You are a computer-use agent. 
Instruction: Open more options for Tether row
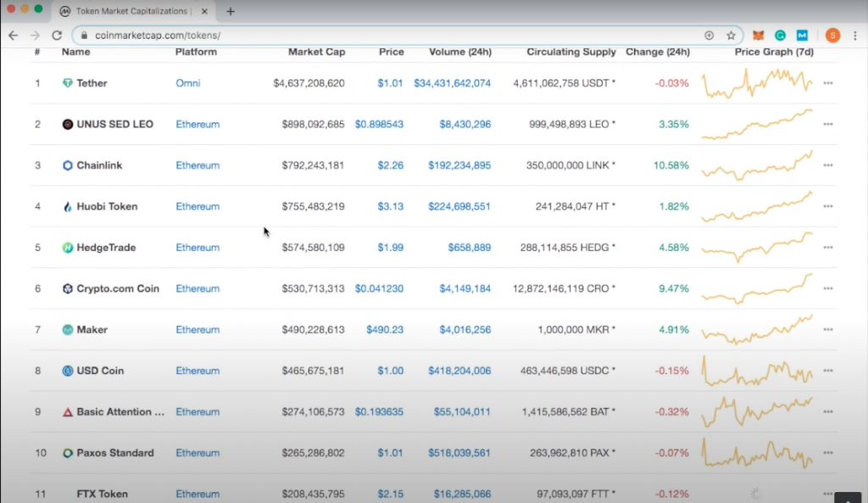click(828, 83)
